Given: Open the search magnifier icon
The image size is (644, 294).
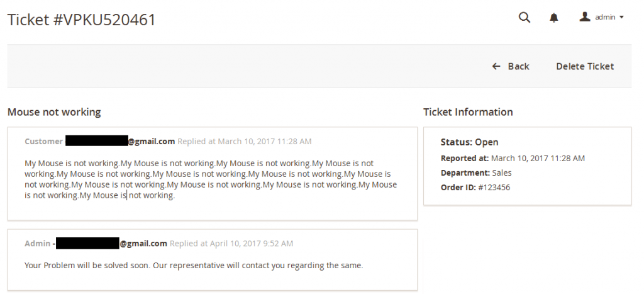Looking at the screenshot, I should click(x=525, y=17).
